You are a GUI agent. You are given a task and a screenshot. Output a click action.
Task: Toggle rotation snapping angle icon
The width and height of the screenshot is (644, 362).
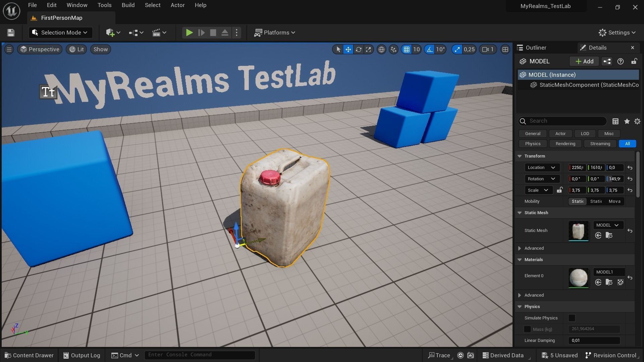coord(430,50)
